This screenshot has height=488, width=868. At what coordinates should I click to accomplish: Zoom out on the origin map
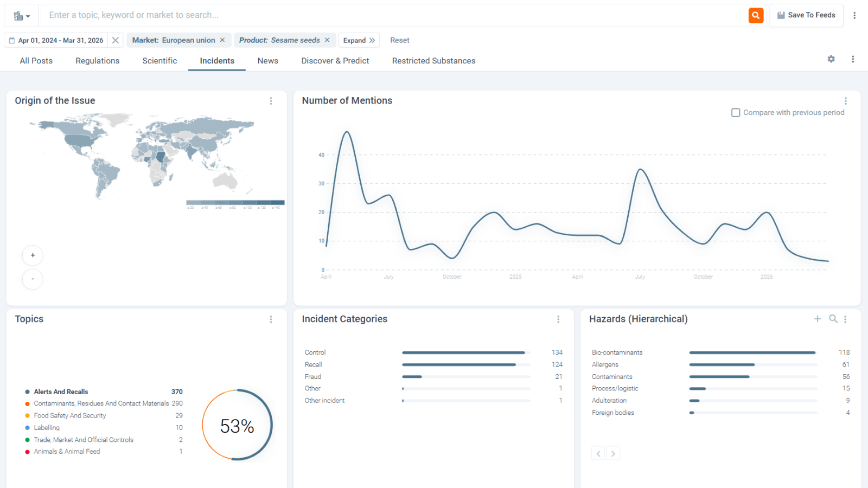(33, 279)
